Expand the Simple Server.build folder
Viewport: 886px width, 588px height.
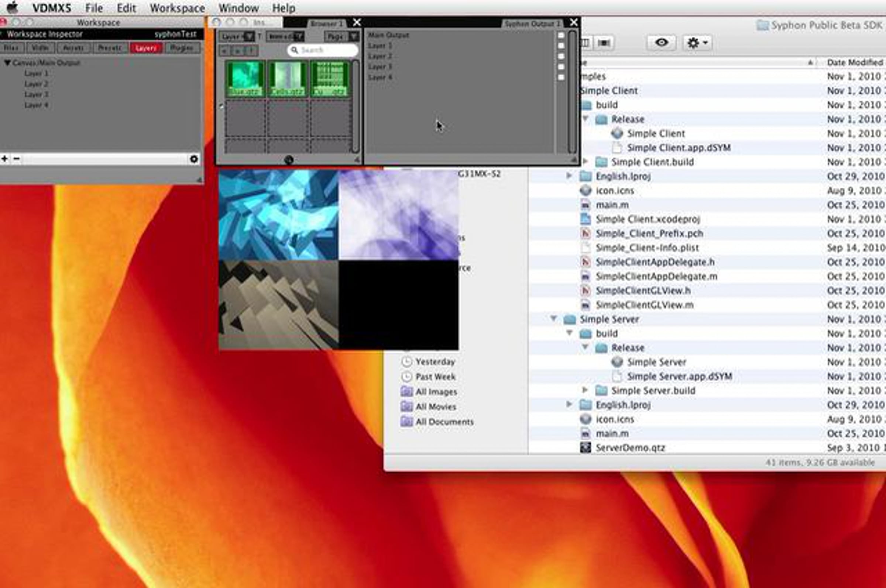[585, 390]
